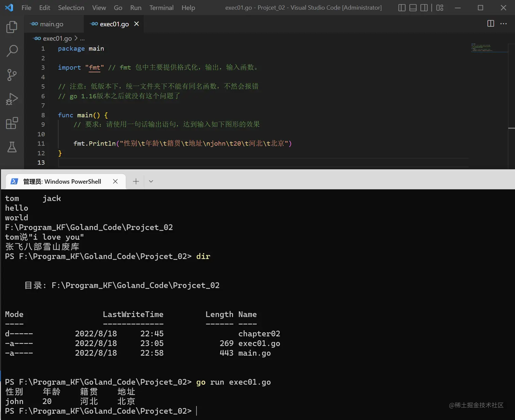
Task: Toggle the secondary side bar layout
Action: (424, 7)
